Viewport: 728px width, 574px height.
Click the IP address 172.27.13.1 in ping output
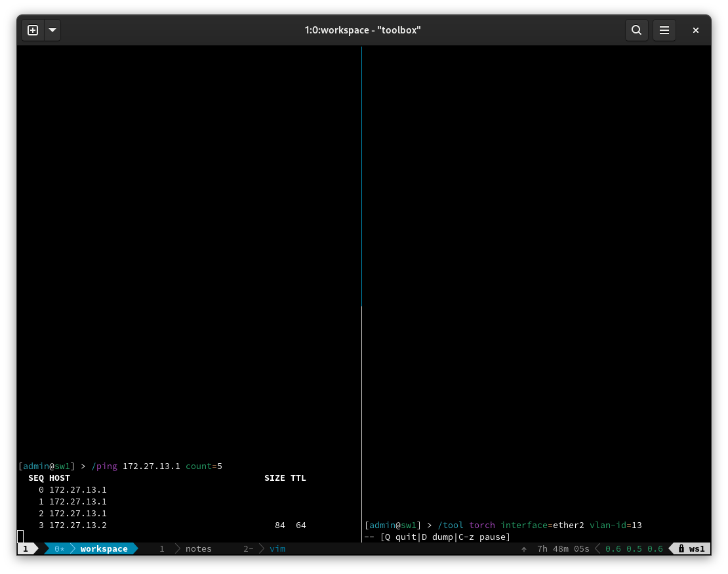pos(151,466)
